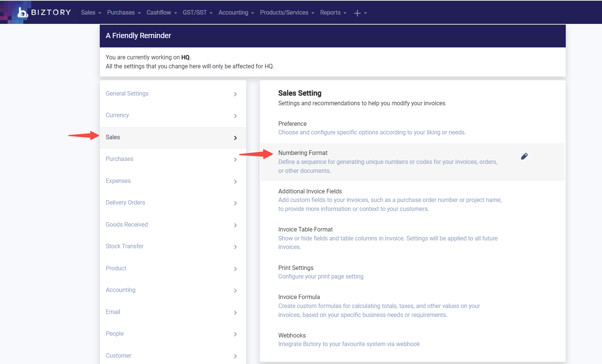This screenshot has width=602, height=364.
Task: Click the chevron beside sidebar Accounting
Action: click(235, 290)
